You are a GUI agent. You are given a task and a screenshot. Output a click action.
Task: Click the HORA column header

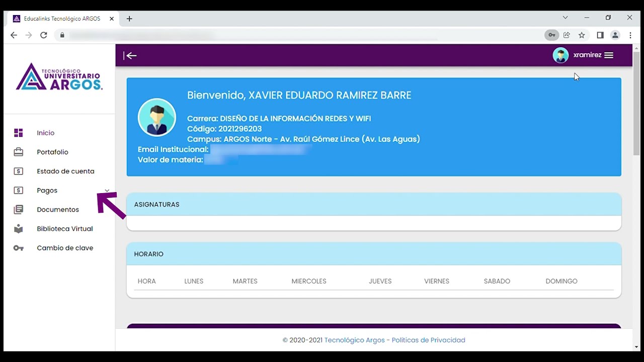point(147,281)
